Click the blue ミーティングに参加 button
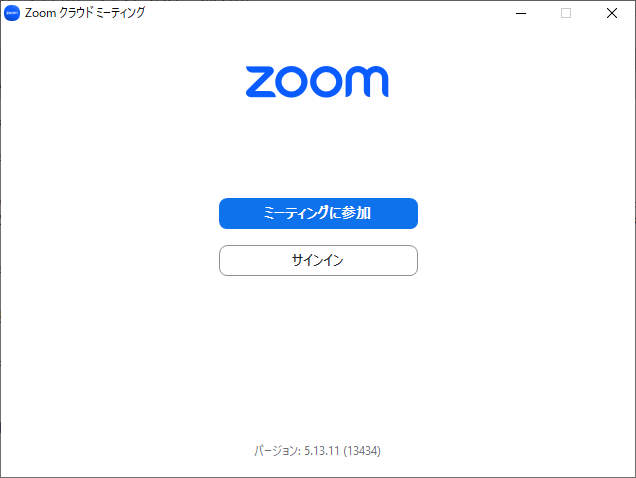 click(318, 213)
